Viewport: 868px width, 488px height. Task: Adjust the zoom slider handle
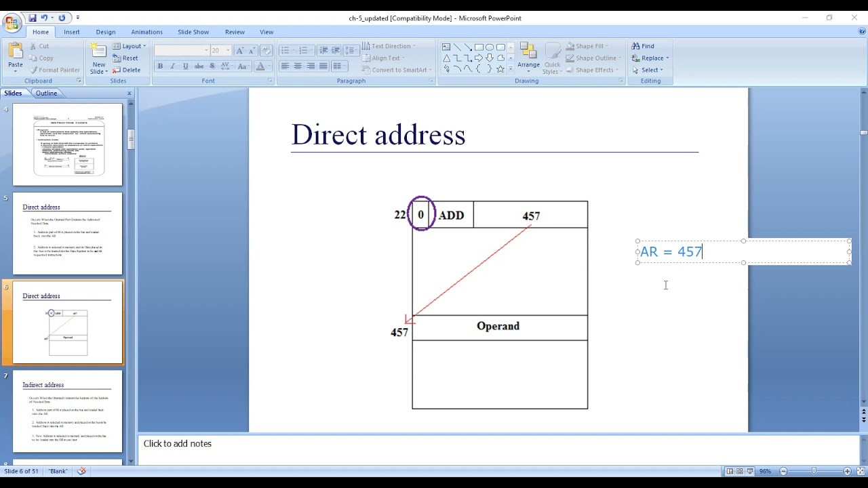pos(814,471)
